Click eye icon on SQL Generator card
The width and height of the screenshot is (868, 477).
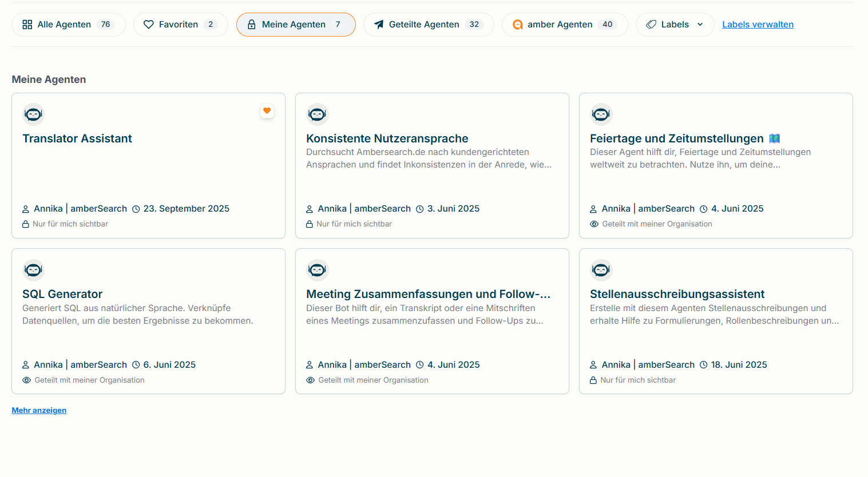click(x=26, y=380)
